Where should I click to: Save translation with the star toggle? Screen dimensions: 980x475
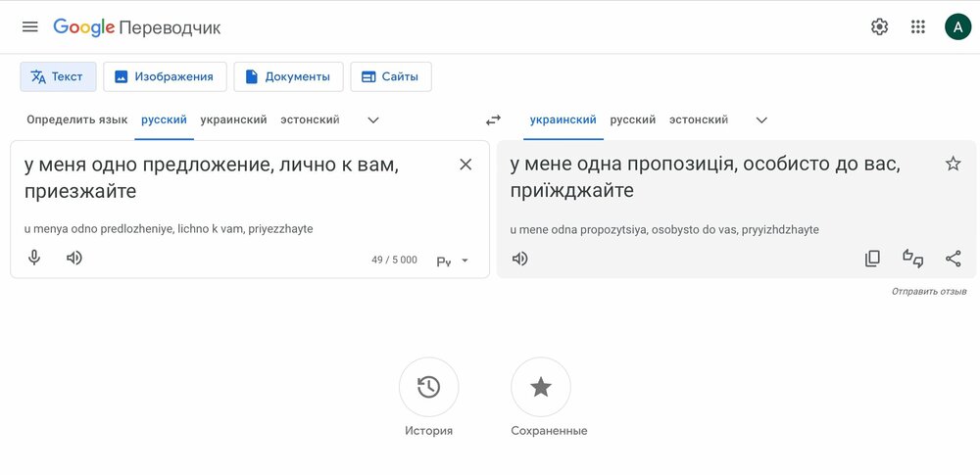[953, 164]
